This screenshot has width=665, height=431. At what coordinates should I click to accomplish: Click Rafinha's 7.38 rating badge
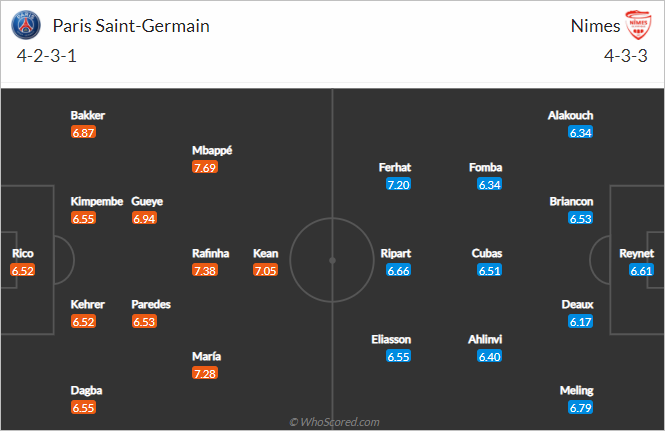(205, 270)
